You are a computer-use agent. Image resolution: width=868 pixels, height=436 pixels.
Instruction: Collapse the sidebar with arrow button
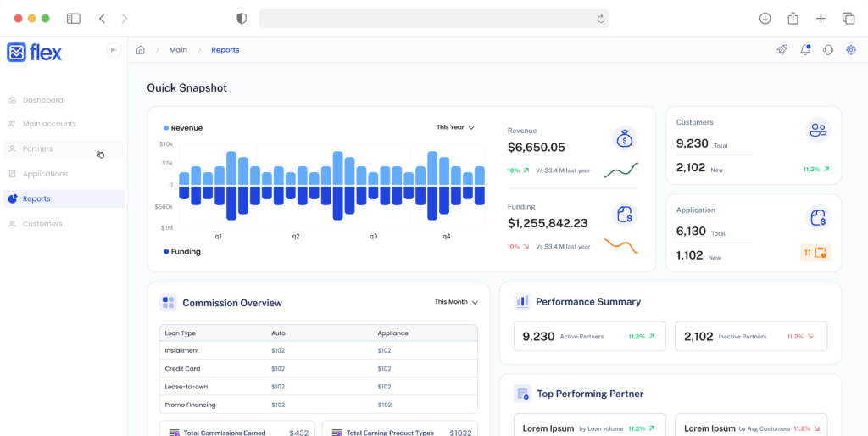tap(114, 50)
